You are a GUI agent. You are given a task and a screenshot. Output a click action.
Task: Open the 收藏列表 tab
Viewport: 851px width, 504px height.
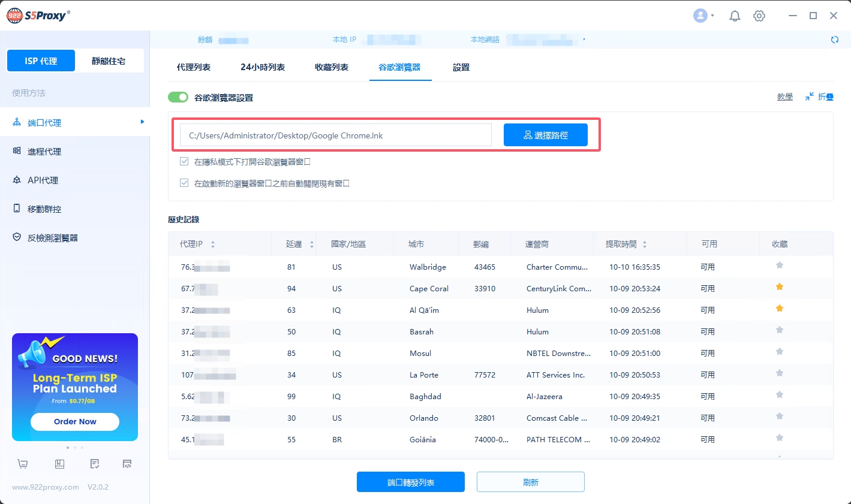tap(332, 67)
